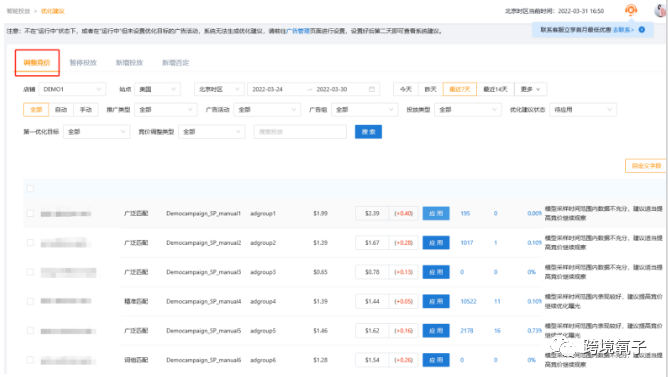Tick the checkbox for Democampaign_SP_manual1 row
This screenshot has height=377, width=668.
[30, 213]
